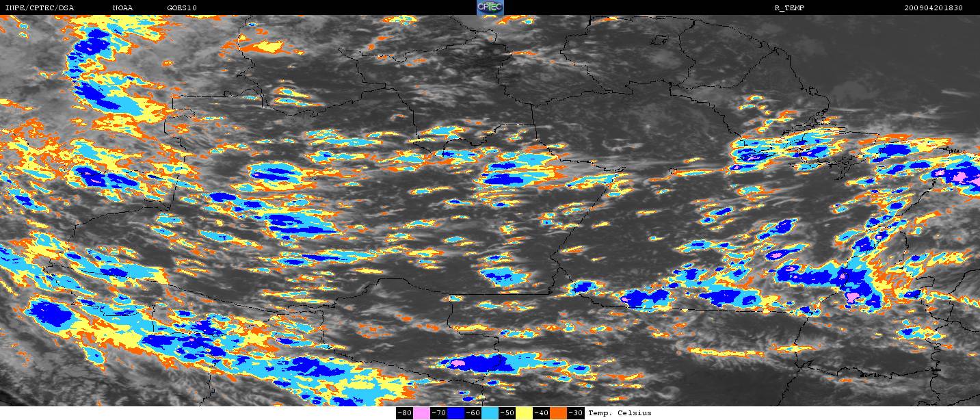Click the pink legend swatch after -80
Viewport: 980px width, 420px height.
[x=421, y=413]
